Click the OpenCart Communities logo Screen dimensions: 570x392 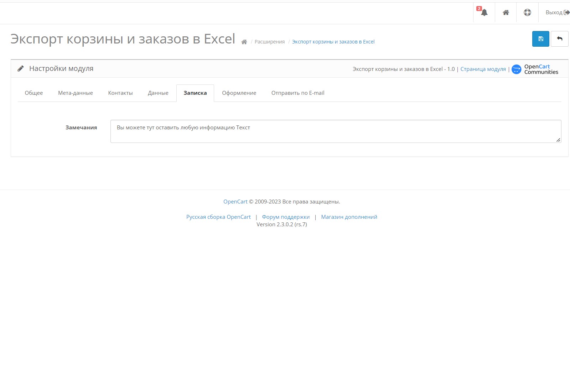[x=535, y=69]
